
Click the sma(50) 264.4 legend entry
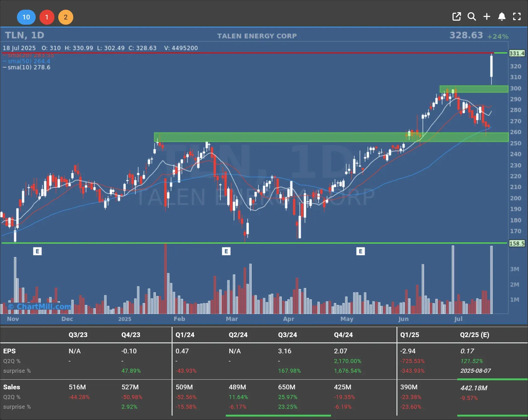click(x=27, y=61)
